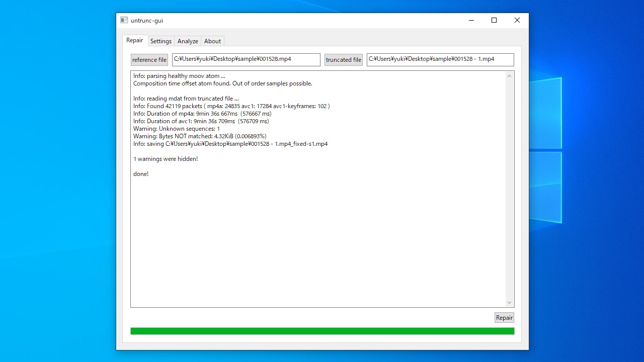Switch to the Repair tab
The height and width of the screenshot is (362, 644).
click(x=135, y=41)
